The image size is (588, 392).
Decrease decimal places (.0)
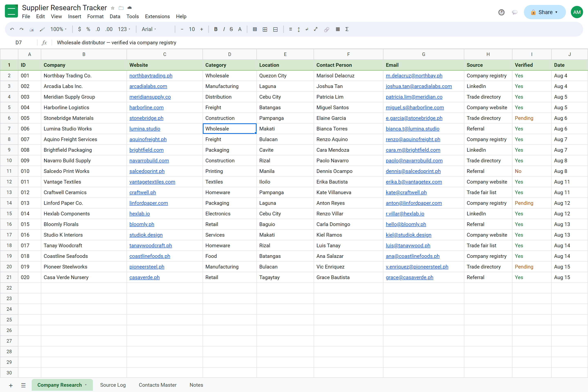(x=98, y=29)
